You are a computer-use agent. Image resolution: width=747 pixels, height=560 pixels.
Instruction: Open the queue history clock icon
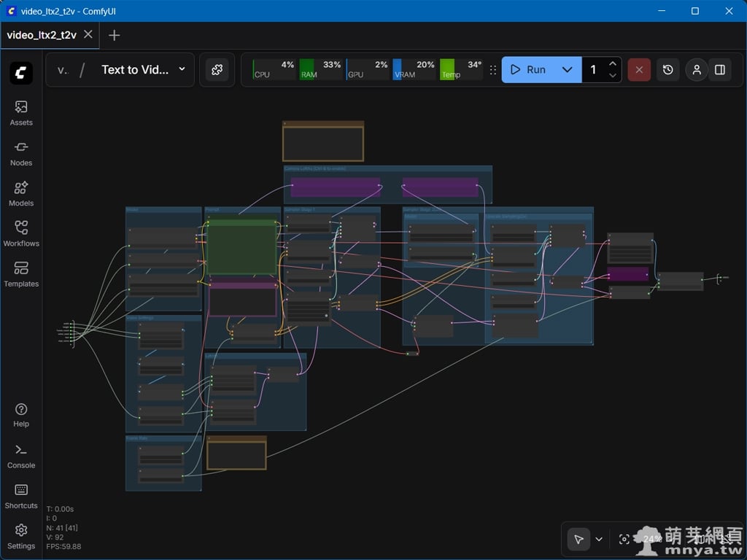click(668, 70)
